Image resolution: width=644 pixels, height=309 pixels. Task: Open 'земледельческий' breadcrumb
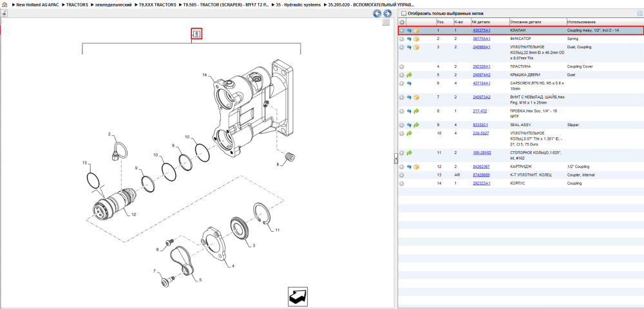pos(113,5)
